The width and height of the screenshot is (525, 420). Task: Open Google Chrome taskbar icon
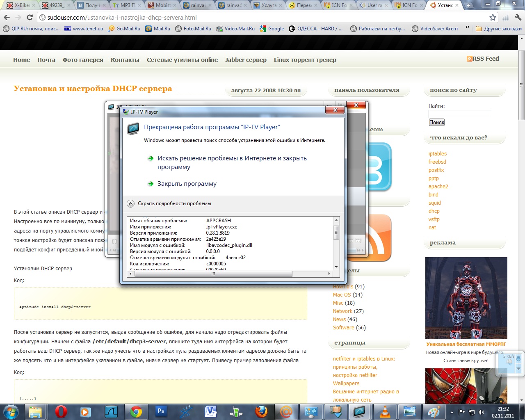(136, 411)
